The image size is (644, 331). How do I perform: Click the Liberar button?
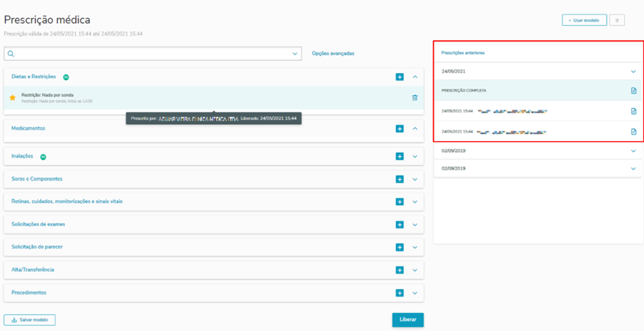click(408, 320)
